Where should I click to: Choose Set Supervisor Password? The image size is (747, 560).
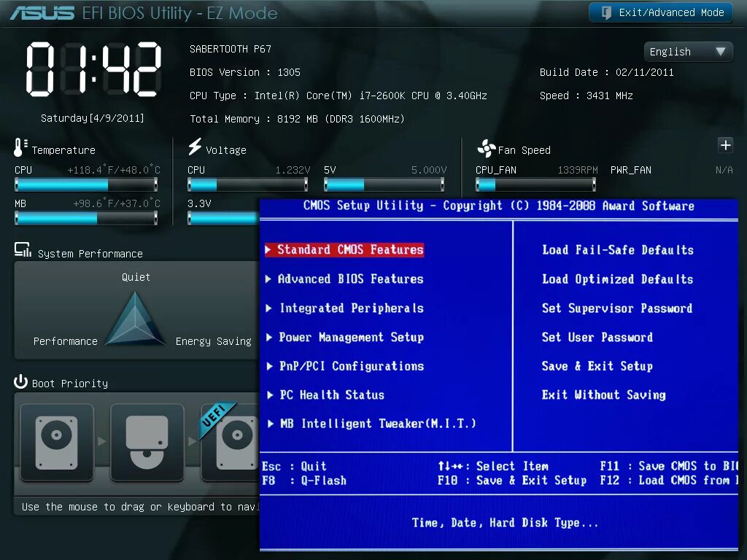click(x=617, y=308)
